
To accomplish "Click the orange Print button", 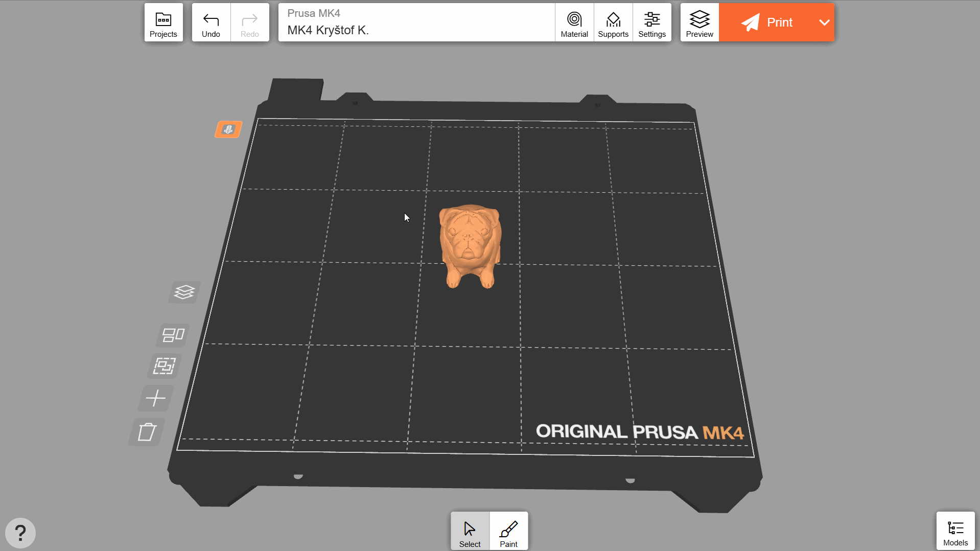I will click(766, 22).
